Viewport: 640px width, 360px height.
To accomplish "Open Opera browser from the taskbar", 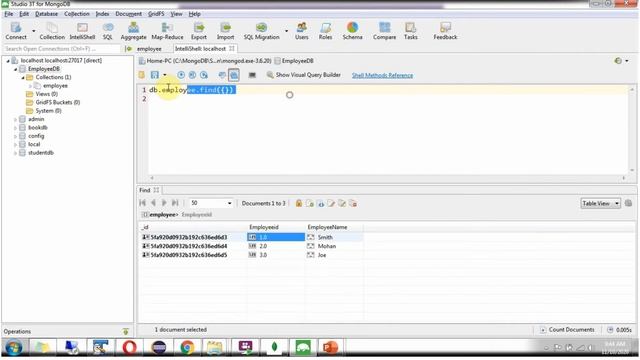I will pyautogui.click(x=129, y=348).
